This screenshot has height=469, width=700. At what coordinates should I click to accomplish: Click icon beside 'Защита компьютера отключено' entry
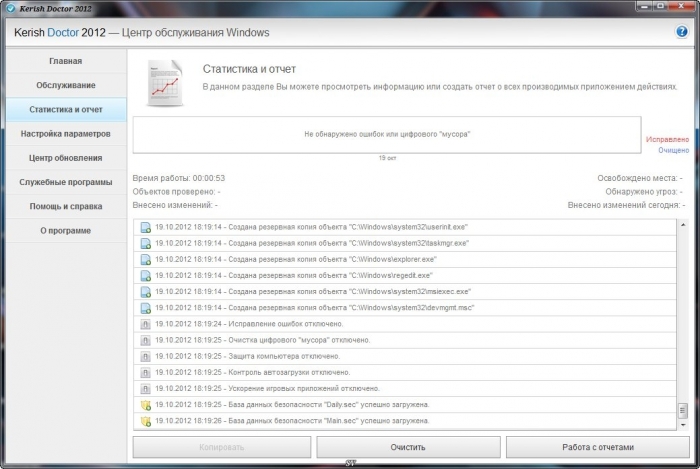pos(145,357)
